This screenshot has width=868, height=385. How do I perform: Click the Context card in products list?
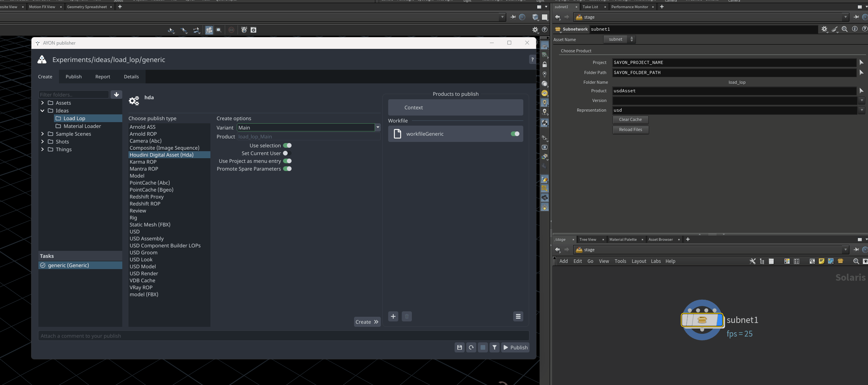[x=456, y=107]
